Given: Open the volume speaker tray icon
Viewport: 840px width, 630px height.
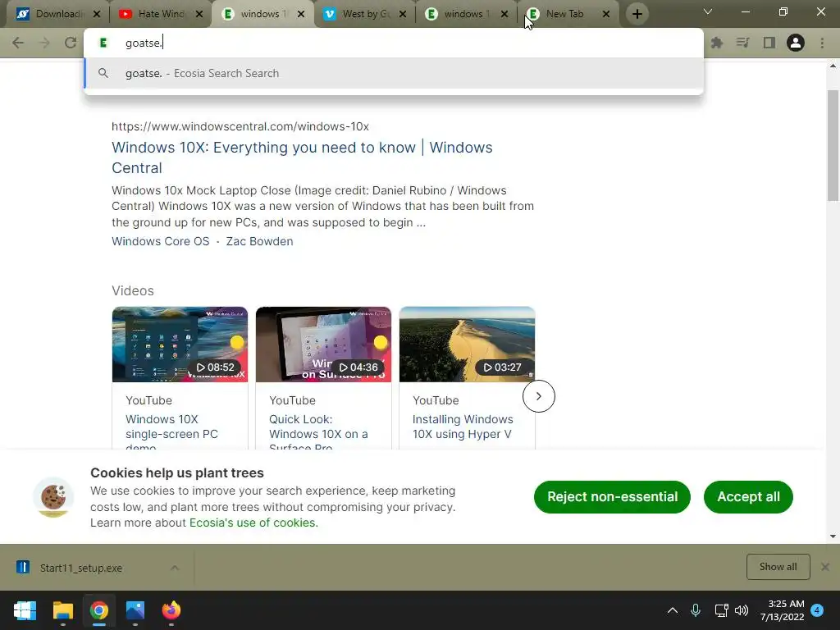Looking at the screenshot, I should (742, 610).
